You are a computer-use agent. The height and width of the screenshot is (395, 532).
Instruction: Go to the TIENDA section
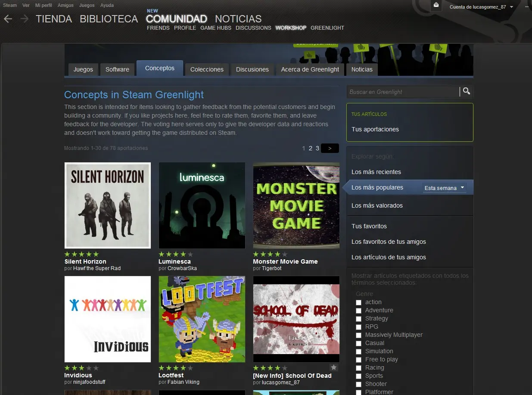54,19
